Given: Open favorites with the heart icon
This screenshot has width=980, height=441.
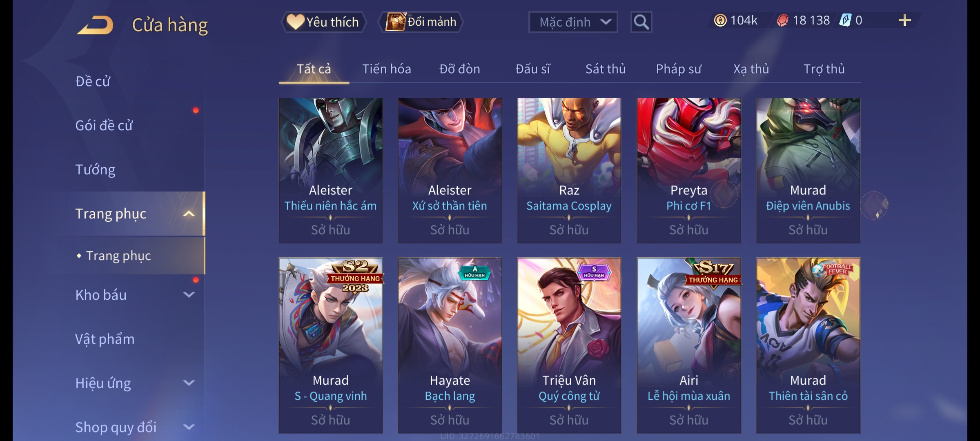Looking at the screenshot, I should tap(295, 22).
